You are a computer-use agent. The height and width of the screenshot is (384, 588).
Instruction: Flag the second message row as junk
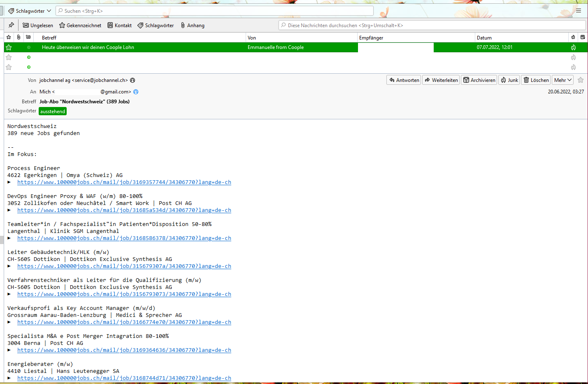point(573,57)
